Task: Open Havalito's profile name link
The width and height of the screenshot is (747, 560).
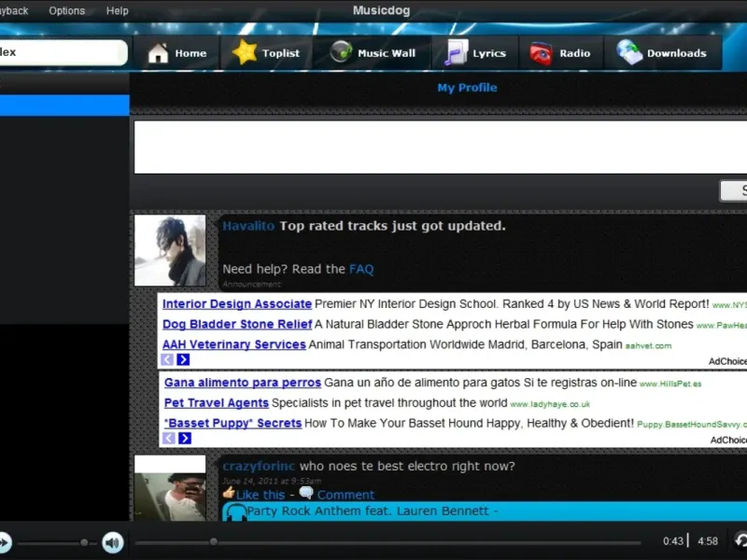Action: (248, 226)
